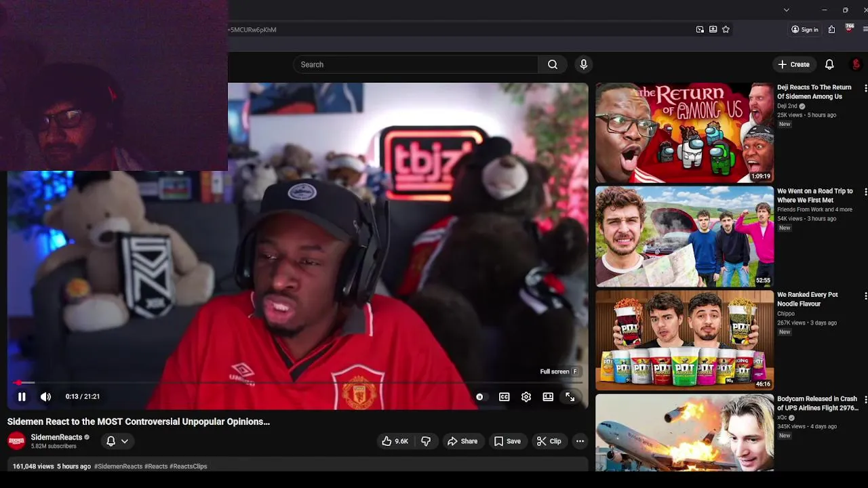Screen dimensions: 868x488
Task: Click the browser Sign in button
Action: click(x=805, y=29)
